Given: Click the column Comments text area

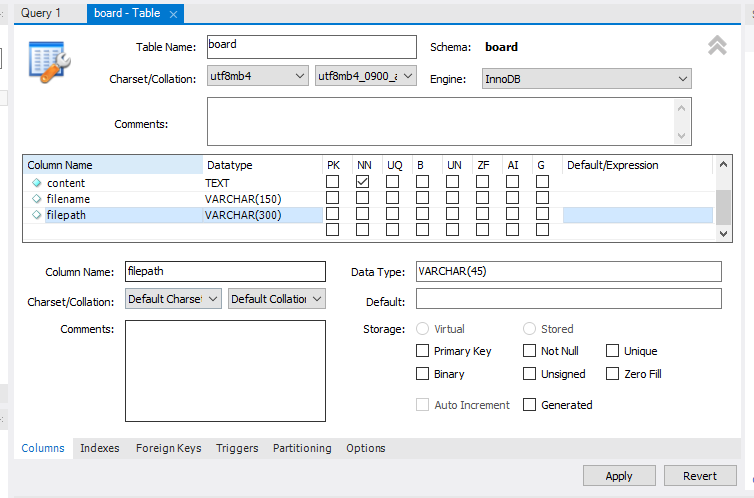Looking at the screenshot, I should (225, 371).
